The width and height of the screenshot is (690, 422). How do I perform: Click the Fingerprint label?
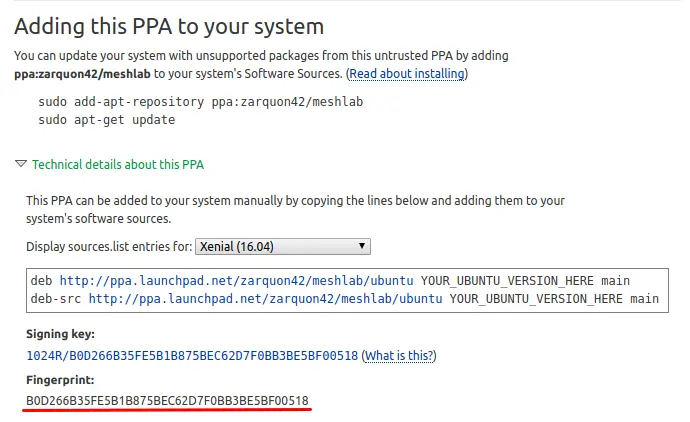pyautogui.click(x=60, y=380)
